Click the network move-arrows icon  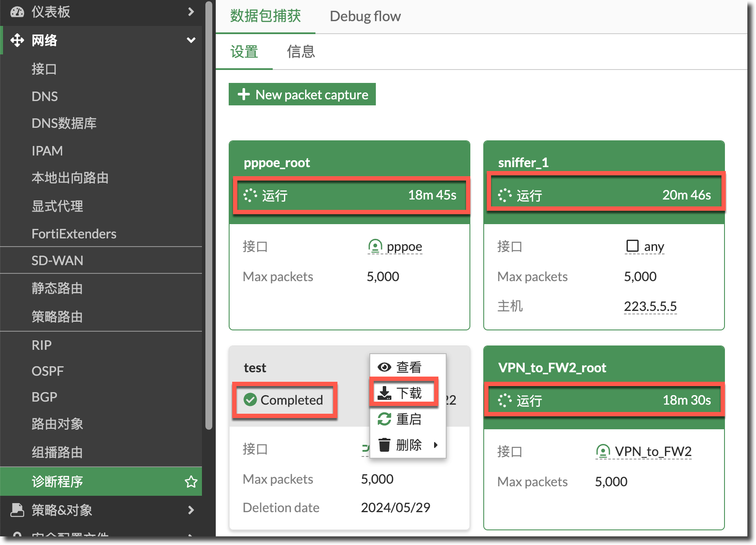17,40
